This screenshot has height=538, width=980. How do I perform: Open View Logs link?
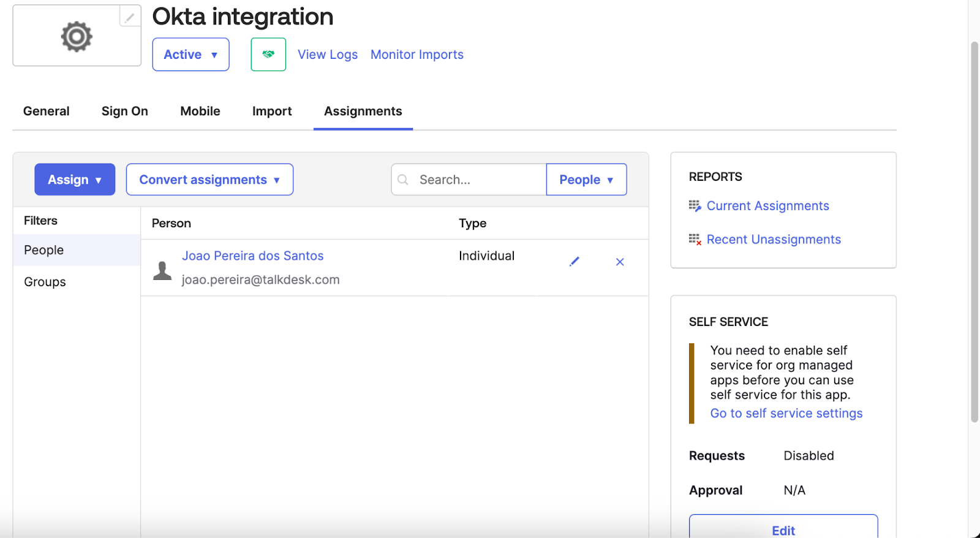click(328, 55)
